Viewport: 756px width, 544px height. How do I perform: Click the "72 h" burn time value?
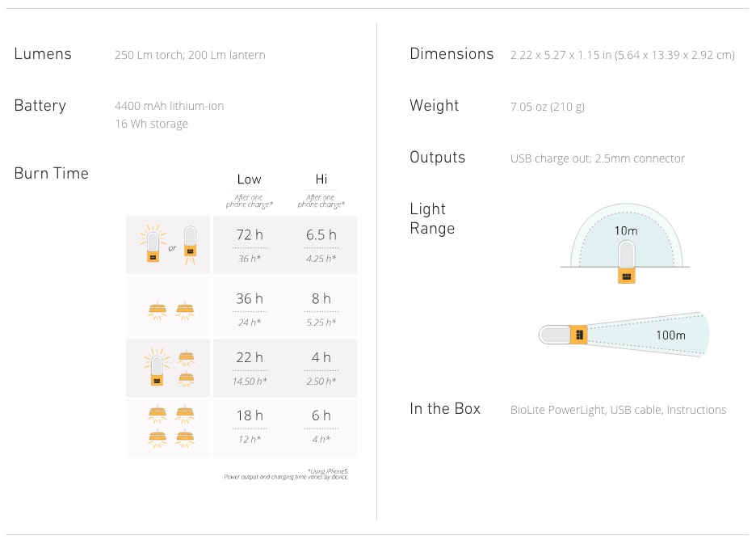pos(249,234)
